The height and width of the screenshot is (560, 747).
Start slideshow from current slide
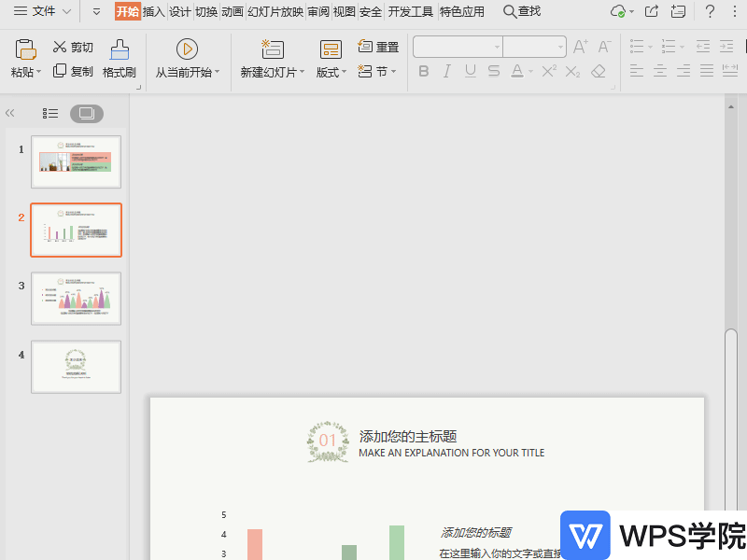pos(186,49)
